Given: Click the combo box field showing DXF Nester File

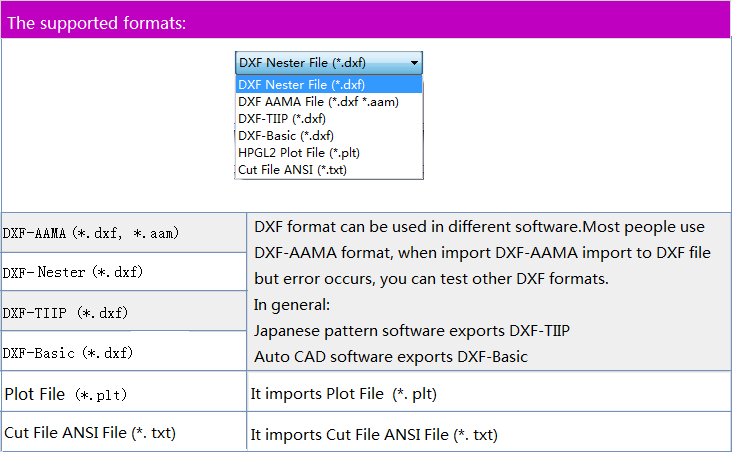Looking at the screenshot, I should [318, 63].
